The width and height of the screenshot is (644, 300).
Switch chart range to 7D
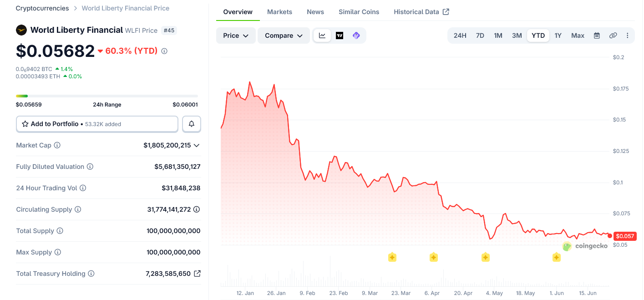[x=480, y=36]
